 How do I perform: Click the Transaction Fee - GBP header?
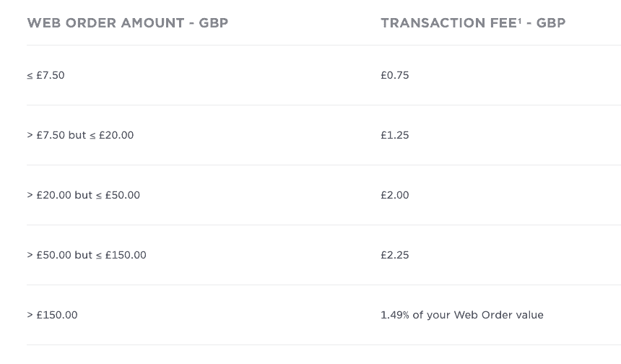473,23
